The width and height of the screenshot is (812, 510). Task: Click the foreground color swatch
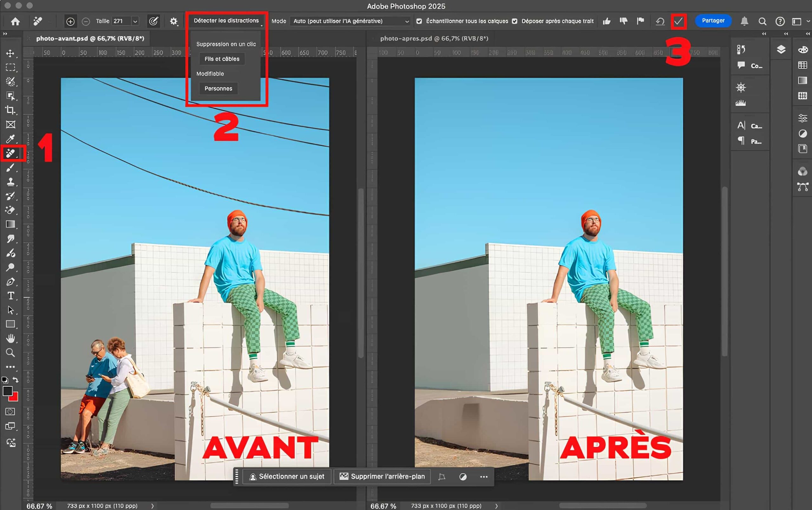(8, 391)
